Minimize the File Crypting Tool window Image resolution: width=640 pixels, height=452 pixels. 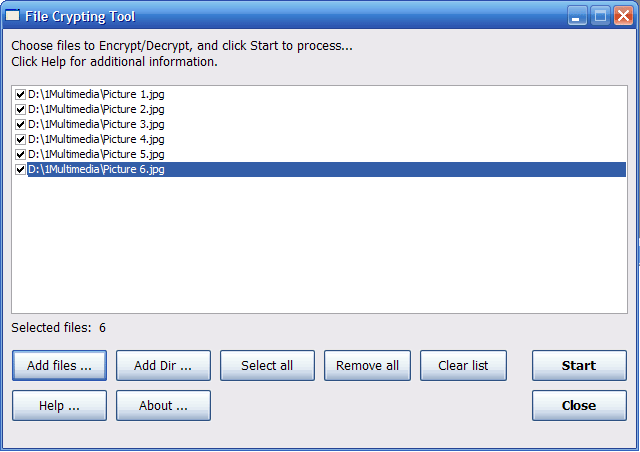tap(578, 16)
